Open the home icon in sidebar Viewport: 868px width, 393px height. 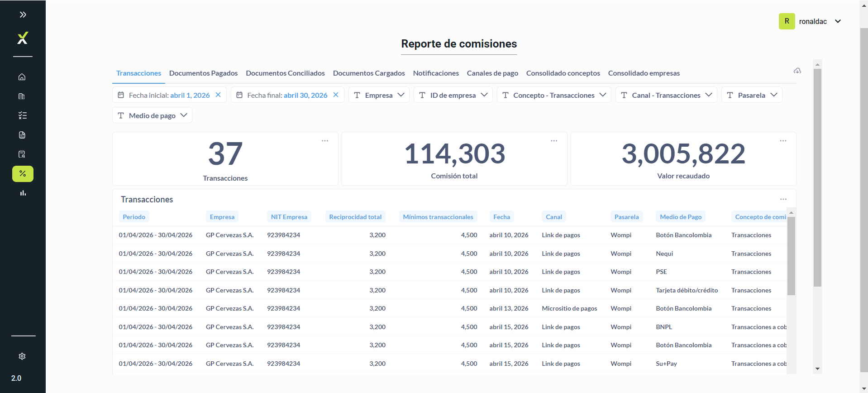click(22, 77)
